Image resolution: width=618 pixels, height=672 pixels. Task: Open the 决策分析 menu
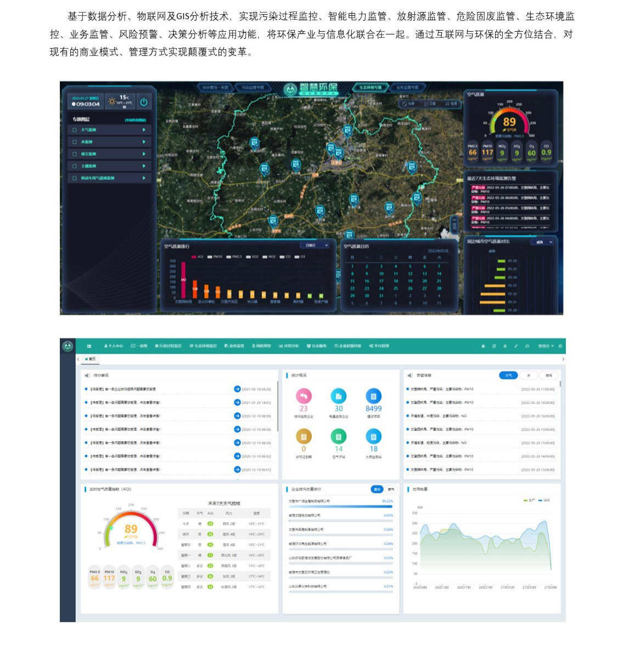tap(289, 346)
